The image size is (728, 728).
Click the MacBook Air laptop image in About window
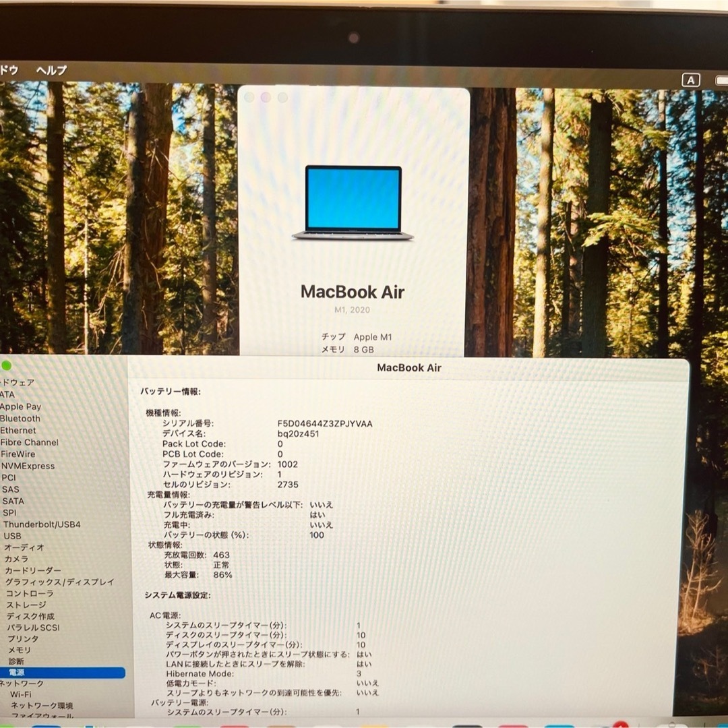(353, 203)
